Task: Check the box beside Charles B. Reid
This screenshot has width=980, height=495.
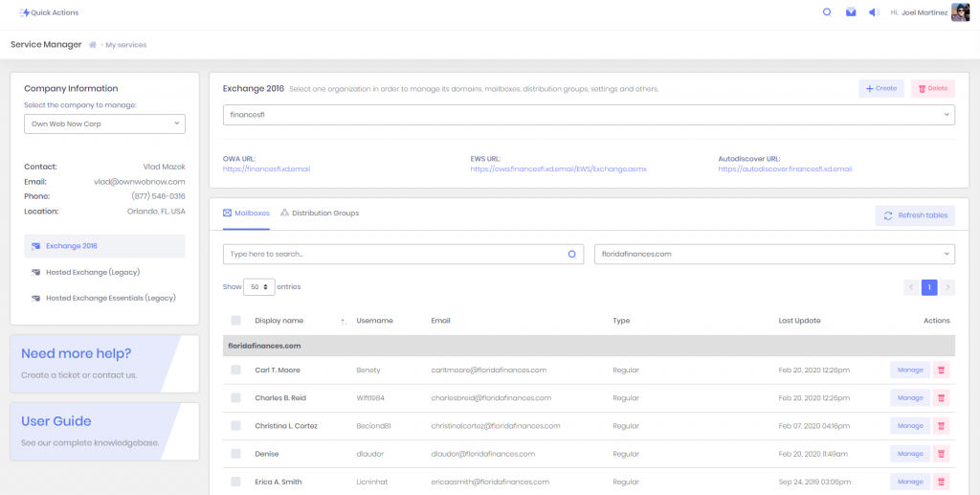Action: [x=235, y=397]
